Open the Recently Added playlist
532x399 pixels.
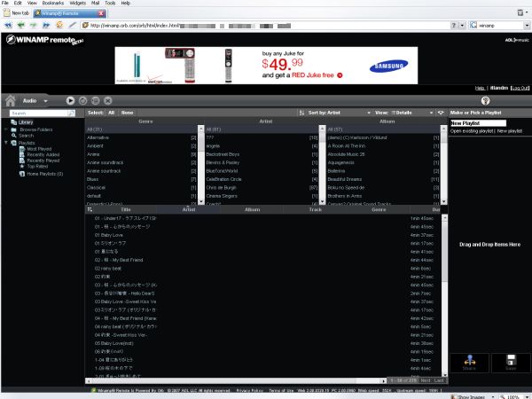pyautogui.click(x=43, y=154)
